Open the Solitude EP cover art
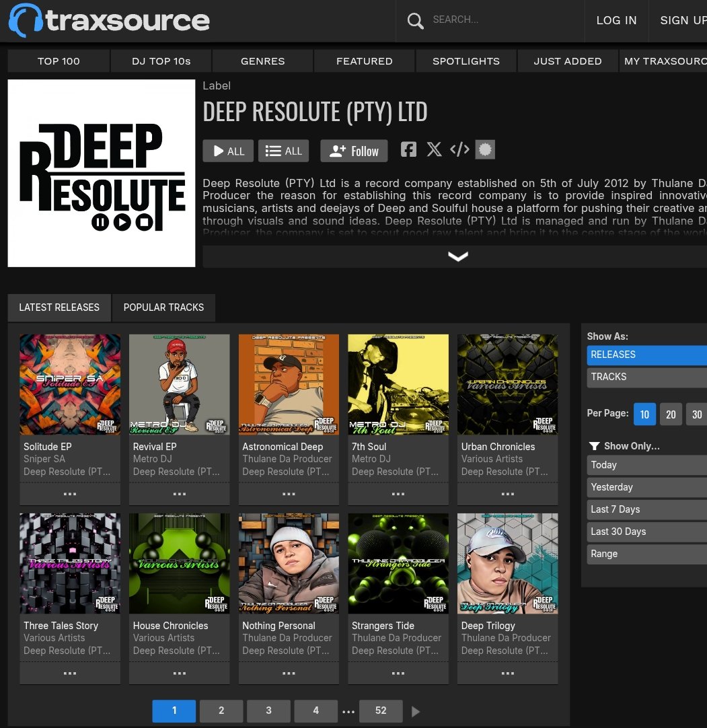The image size is (707, 728). pyautogui.click(x=70, y=384)
